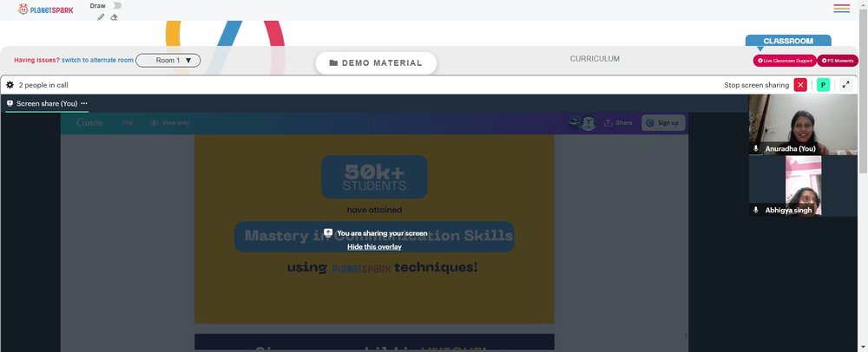
Task: Click the collaborator avatars in Canva header
Action: click(x=582, y=122)
